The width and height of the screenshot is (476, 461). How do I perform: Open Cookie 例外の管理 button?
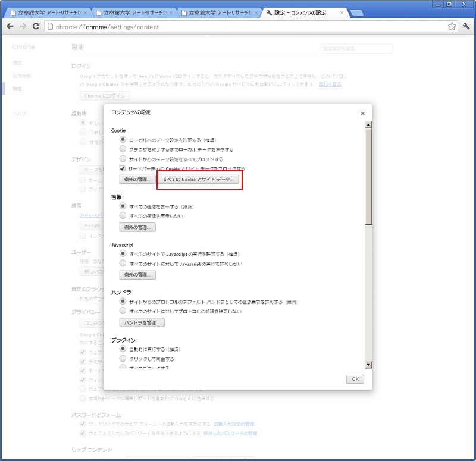137,180
